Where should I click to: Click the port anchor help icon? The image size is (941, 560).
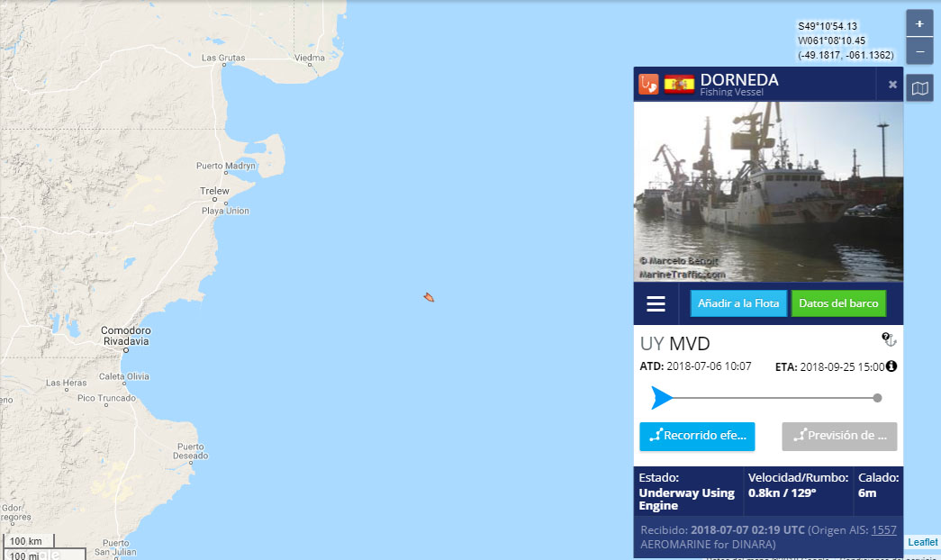pos(889,339)
